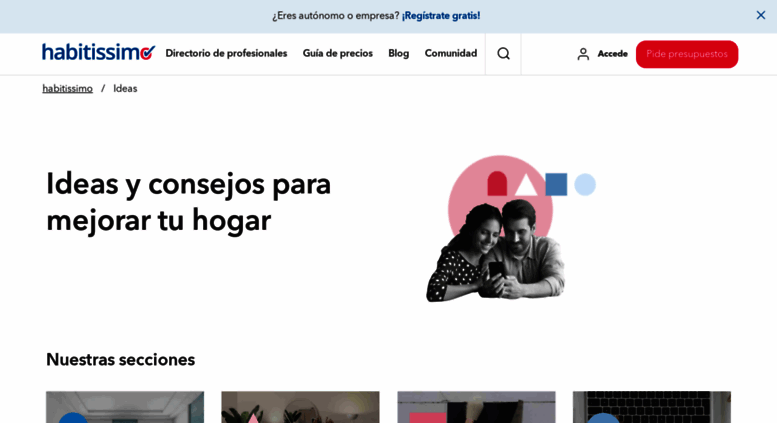Screen dimensions: 777x423
Task: Click the Accede login link
Action: coord(612,54)
